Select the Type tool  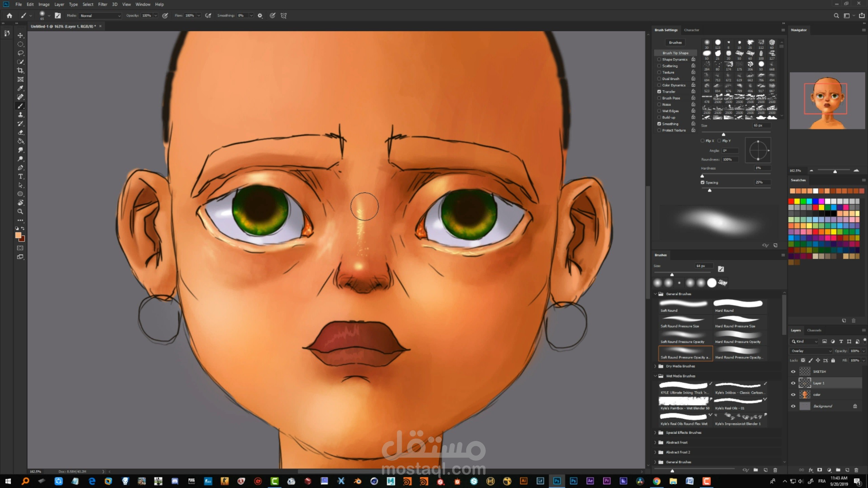tap(20, 176)
